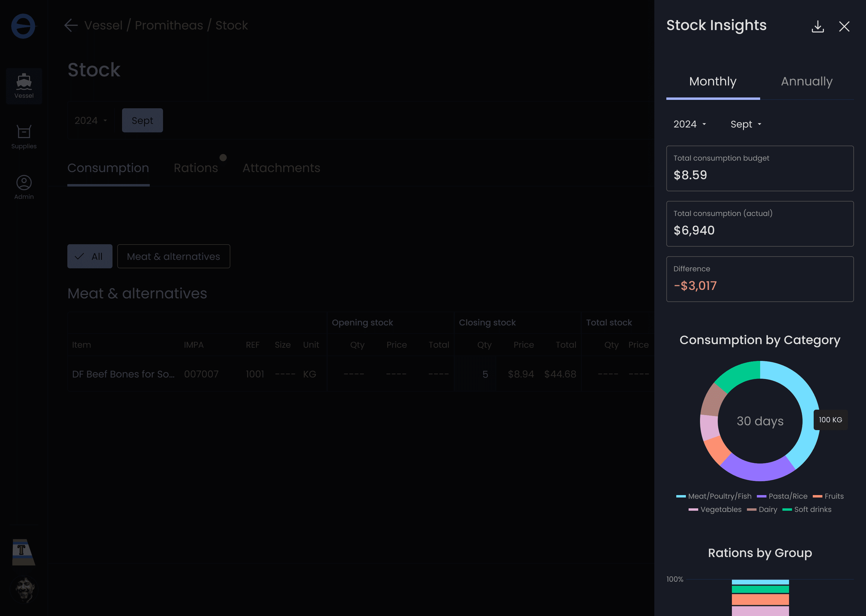Click the Meat/Poultry/Fish legend item

point(714,496)
